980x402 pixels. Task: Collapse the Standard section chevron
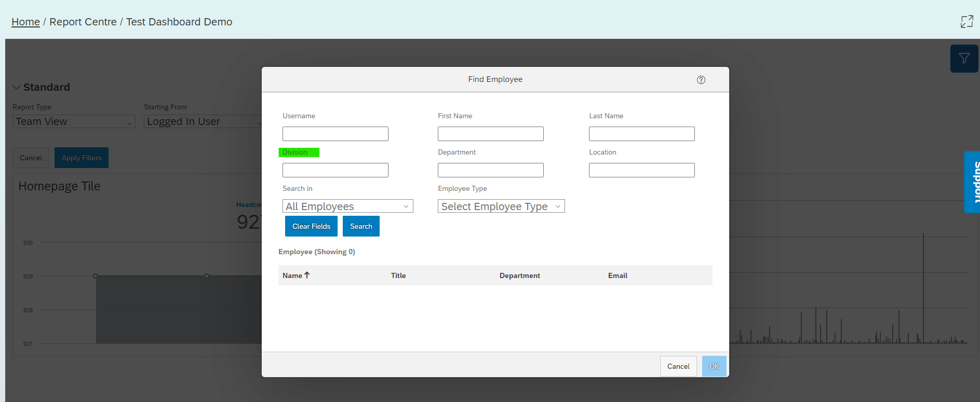tap(17, 87)
